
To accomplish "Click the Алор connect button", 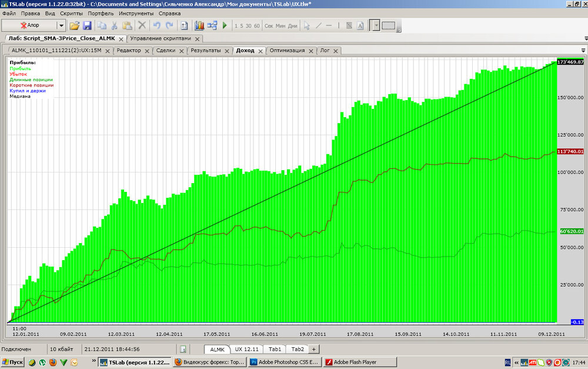I will tap(29, 26).
